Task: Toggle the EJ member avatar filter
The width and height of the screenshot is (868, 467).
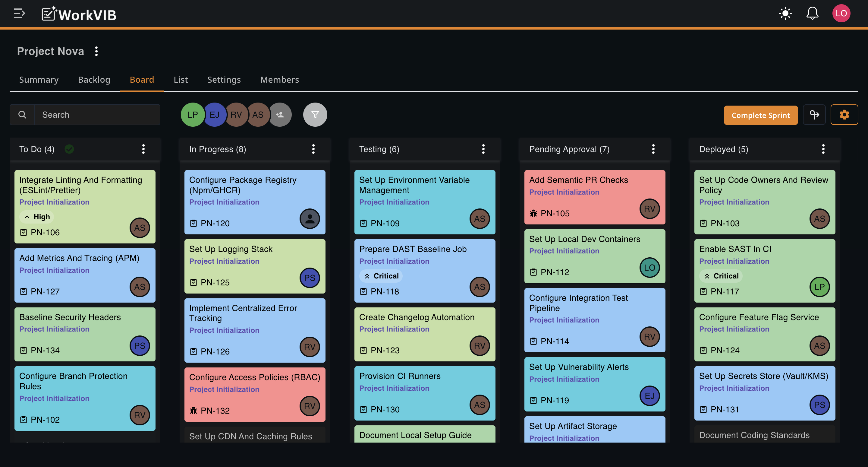Action: tap(214, 115)
